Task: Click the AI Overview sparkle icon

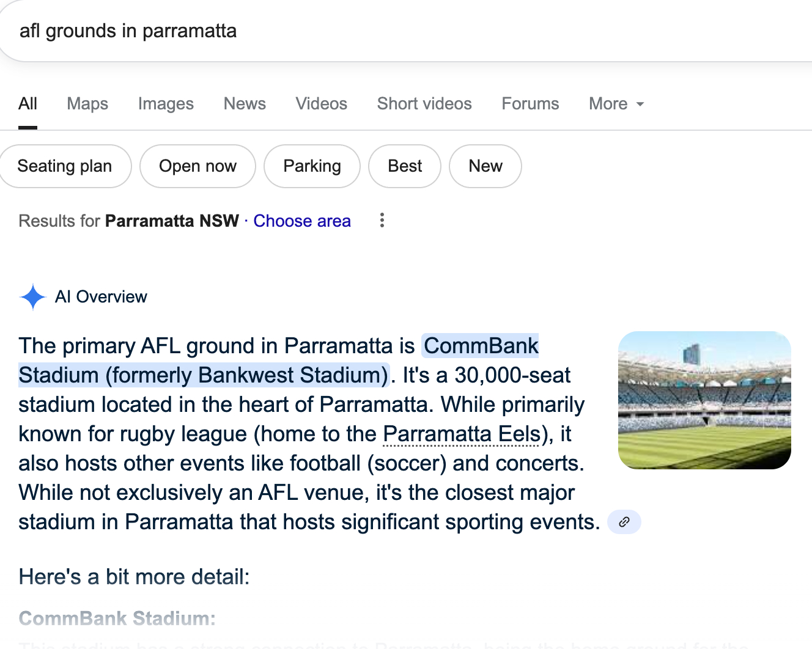Action: [33, 297]
